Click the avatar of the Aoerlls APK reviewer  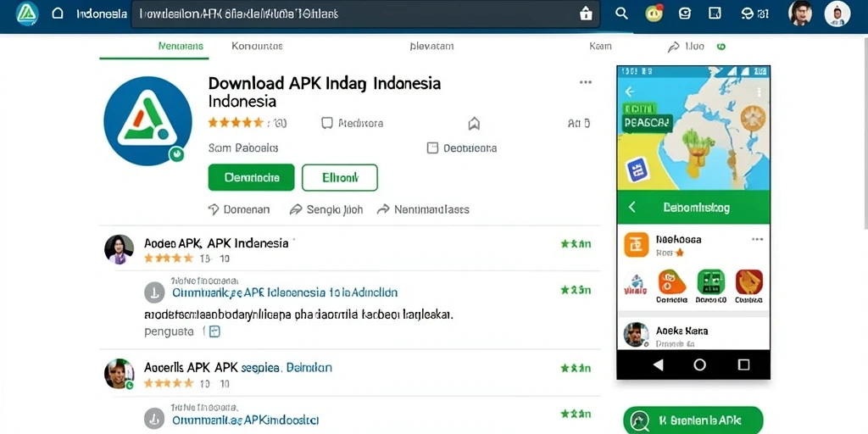point(119,374)
